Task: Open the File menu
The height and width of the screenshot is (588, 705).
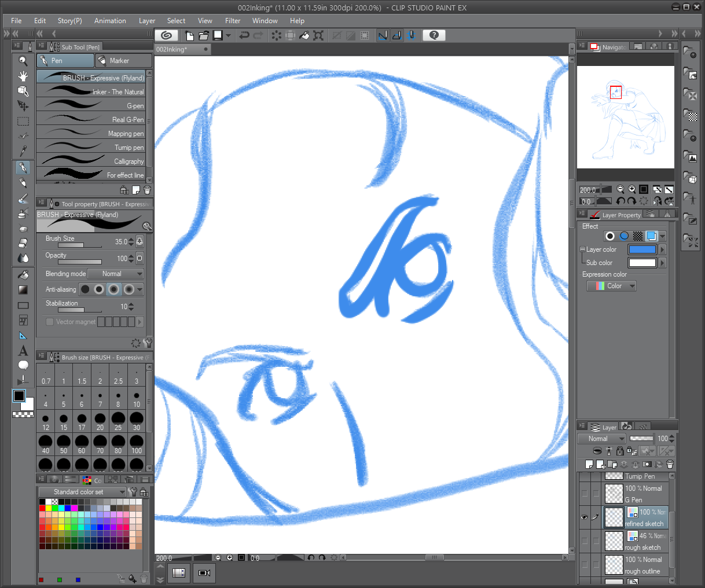Action: pyautogui.click(x=16, y=21)
